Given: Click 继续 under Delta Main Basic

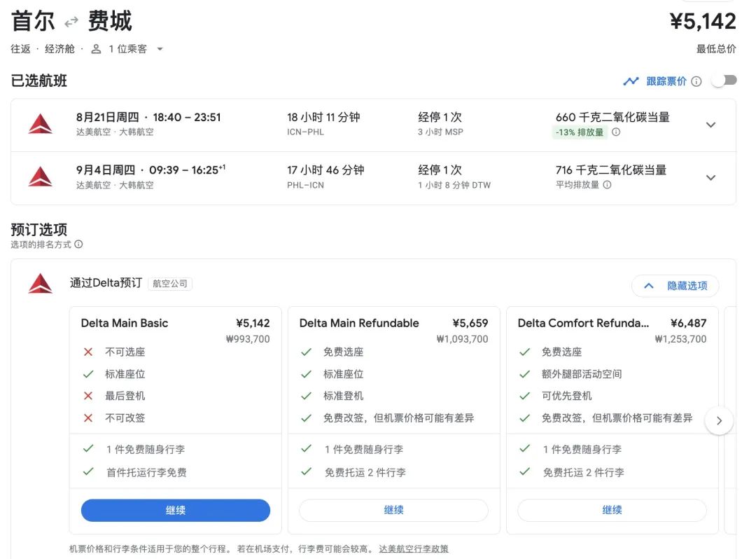Looking at the screenshot, I should (x=176, y=511).
